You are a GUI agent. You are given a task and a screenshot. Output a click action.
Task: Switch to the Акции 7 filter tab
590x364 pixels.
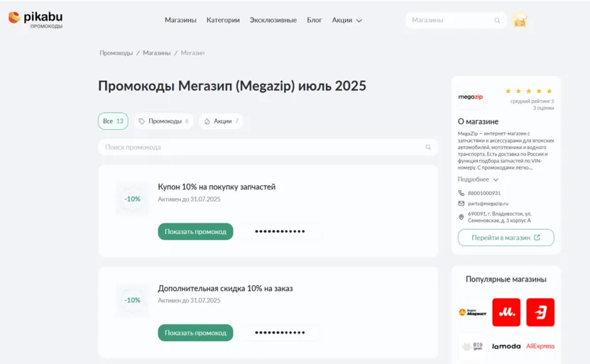pyautogui.click(x=222, y=121)
